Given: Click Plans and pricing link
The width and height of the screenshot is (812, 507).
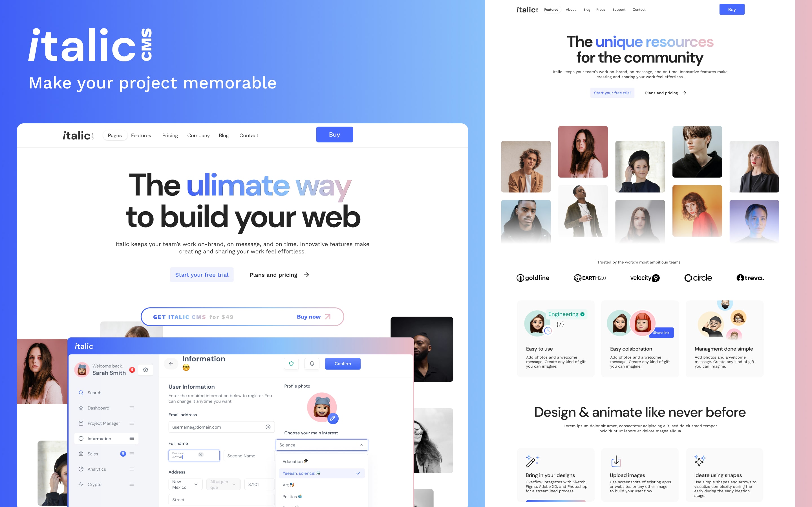Looking at the screenshot, I should (x=274, y=275).
